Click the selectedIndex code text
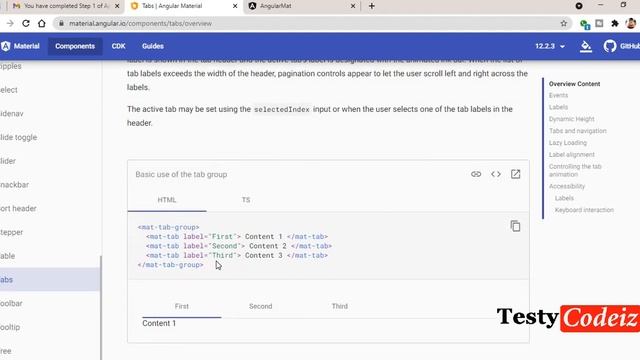This screenshot has height=360, width=640. [282, 109]
